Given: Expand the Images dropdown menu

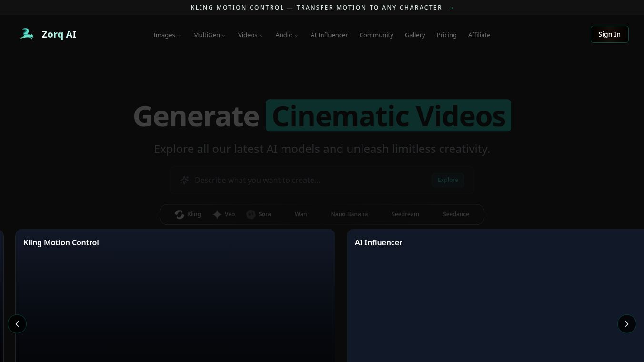Looking at the screenshot, I should point(167,35).
